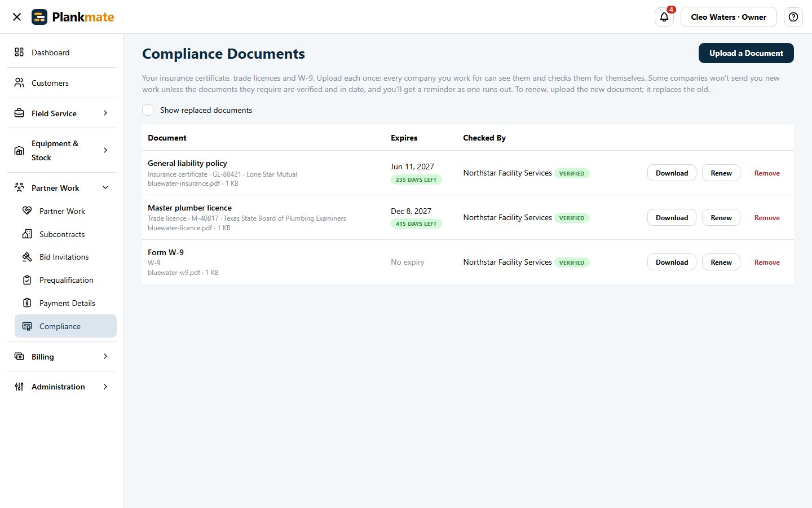Screen dimensions: 812x508
Task: Expand the Equipment & Stock chevron
Action: click(x=105, y=151)
